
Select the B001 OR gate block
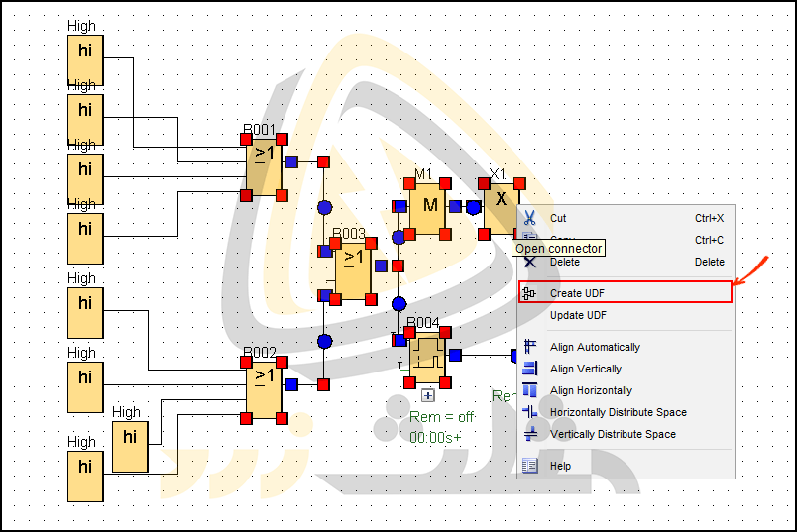264,165
